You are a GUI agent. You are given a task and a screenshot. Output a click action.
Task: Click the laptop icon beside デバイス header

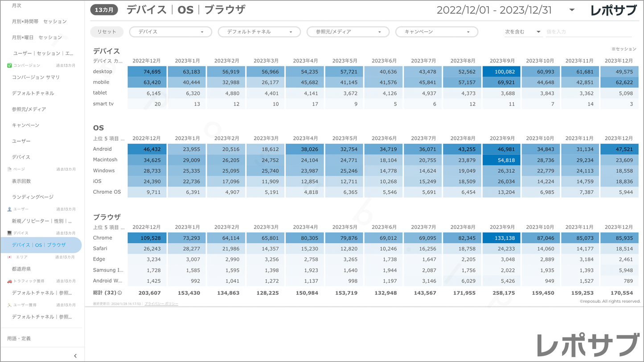click(9, 233)
